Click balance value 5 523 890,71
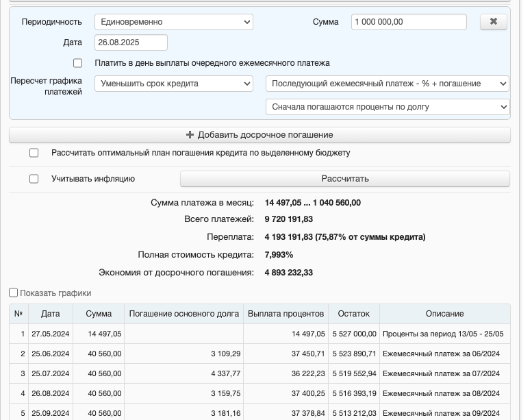532x420 pixels. tap(354, 354)
